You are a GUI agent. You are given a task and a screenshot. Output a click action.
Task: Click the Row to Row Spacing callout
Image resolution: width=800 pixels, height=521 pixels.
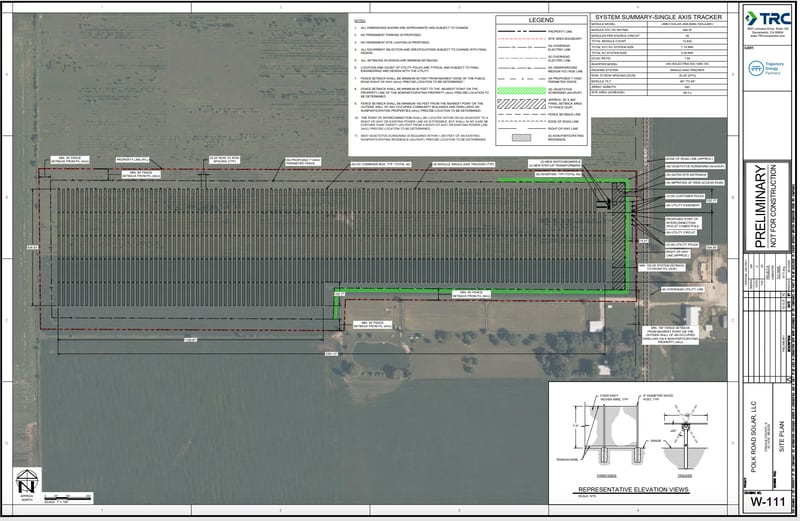click(225, 160)
